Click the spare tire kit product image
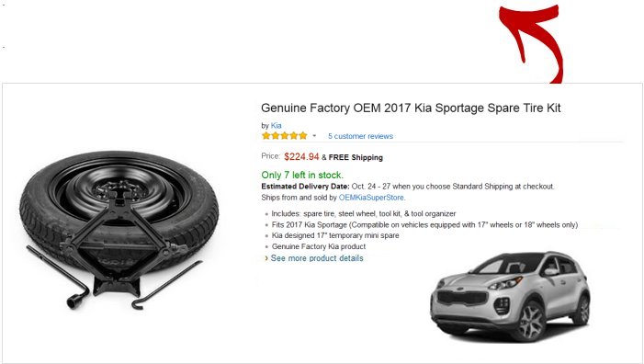The width and height of the screenshot is (644, 364). (119, 230)
